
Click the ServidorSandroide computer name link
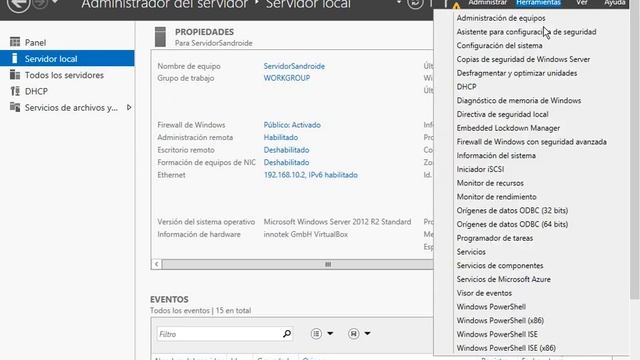point(294,66)
